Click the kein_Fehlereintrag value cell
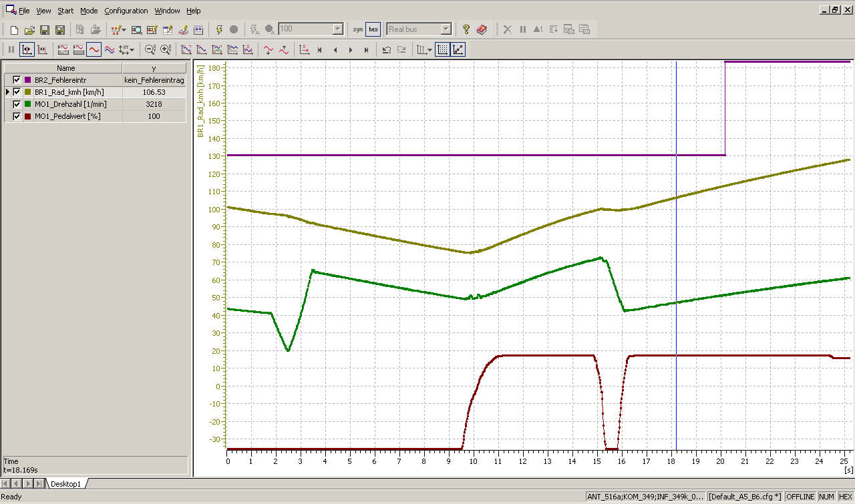 point(154,80)
